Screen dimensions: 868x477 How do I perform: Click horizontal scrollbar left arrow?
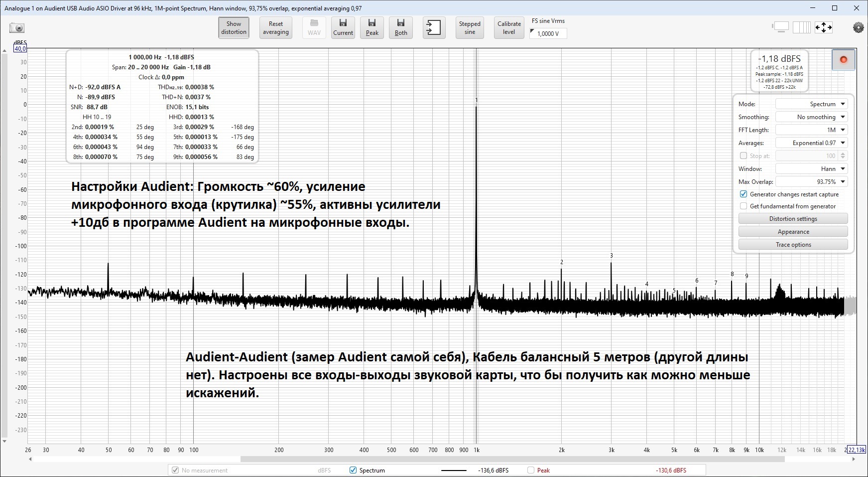[x=30, y=459]
